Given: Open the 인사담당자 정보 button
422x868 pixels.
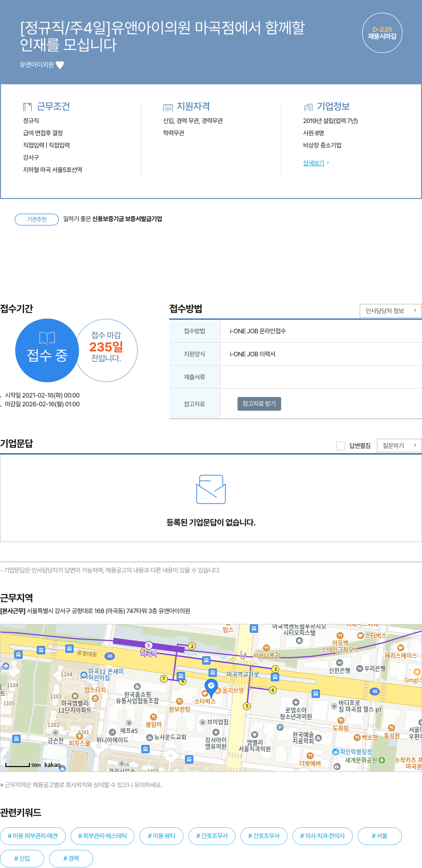Looking at the screenshot, I should pyautogui.click(x=391, y=311).
